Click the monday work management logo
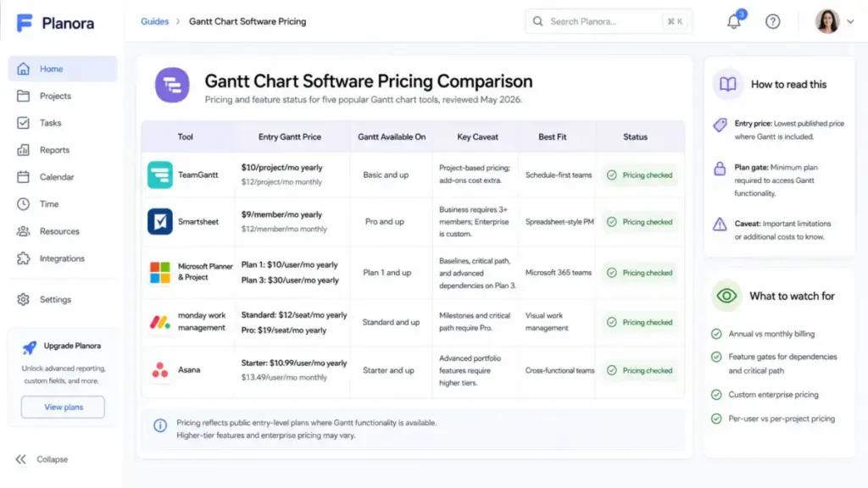This screenshot has height=488, width=868. (160, 322)
